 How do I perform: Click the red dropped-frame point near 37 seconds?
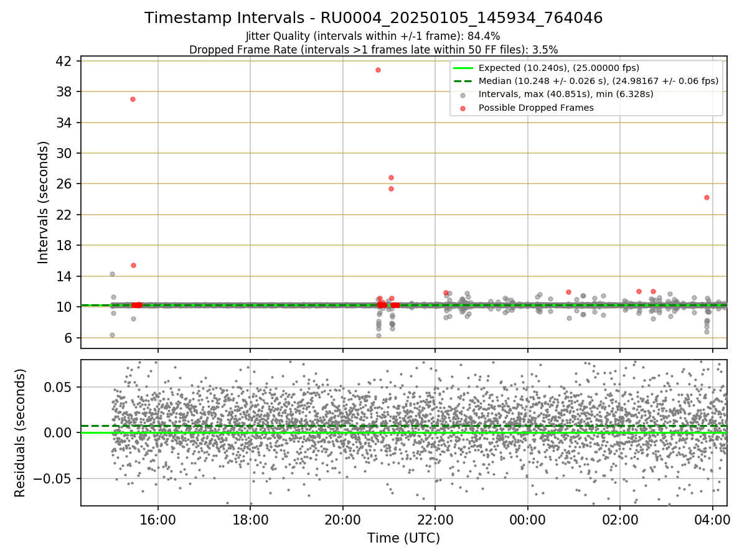[x=133, y=99]
